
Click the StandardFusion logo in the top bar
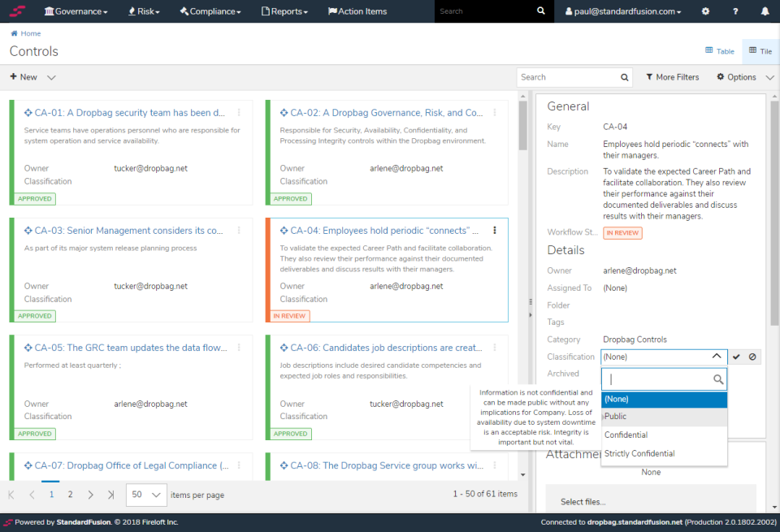coord(17,11)
